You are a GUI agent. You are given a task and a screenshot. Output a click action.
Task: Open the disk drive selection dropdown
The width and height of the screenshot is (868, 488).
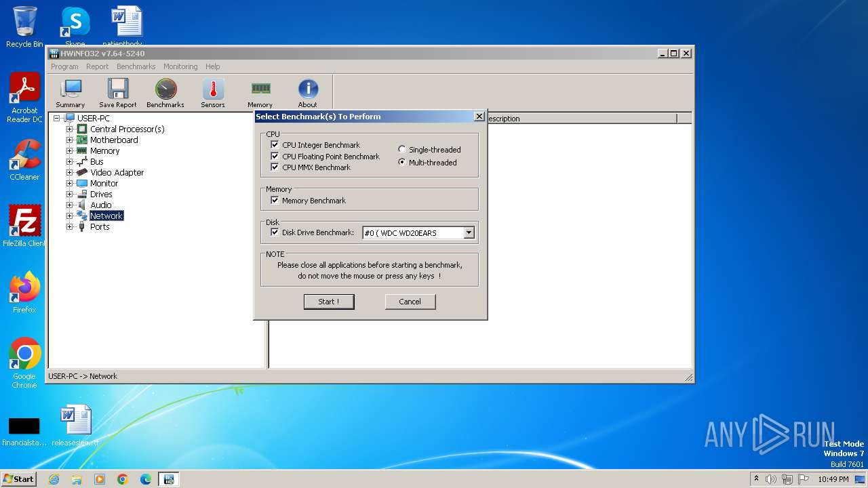(469, 232)
